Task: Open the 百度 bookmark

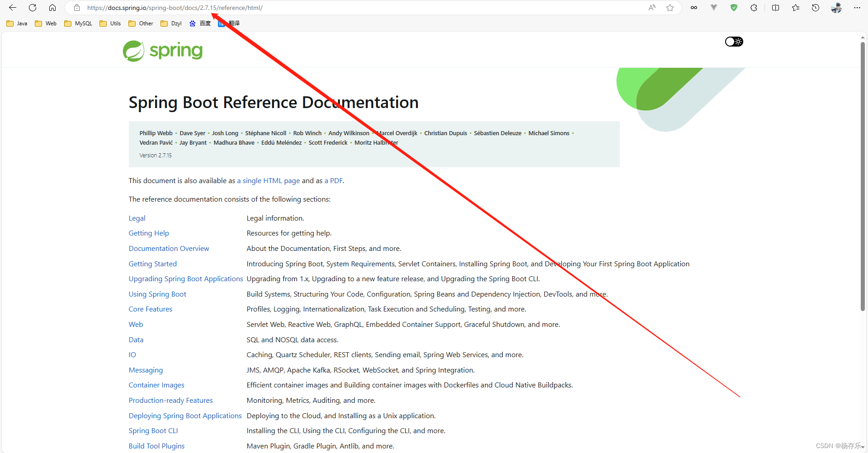Action: [200, 24]
